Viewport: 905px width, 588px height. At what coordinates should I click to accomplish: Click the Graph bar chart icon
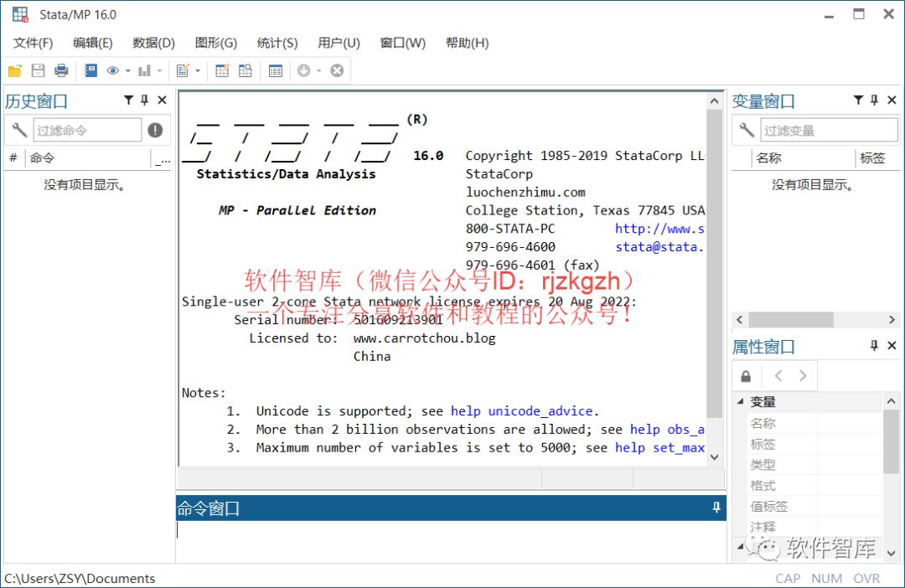click(x=144, y=71)
